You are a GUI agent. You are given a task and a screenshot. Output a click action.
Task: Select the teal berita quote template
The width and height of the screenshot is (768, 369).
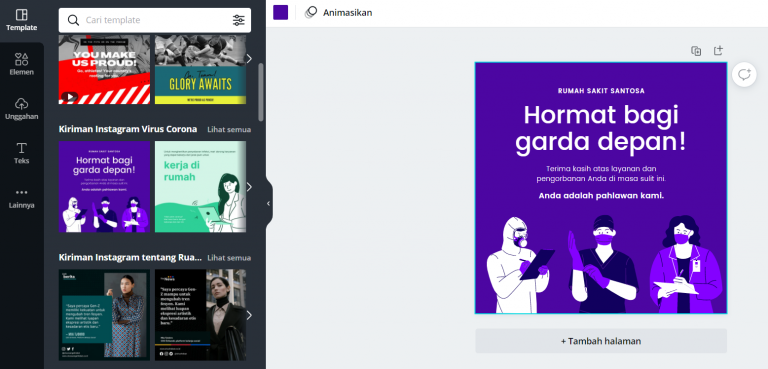coord(104,315)
